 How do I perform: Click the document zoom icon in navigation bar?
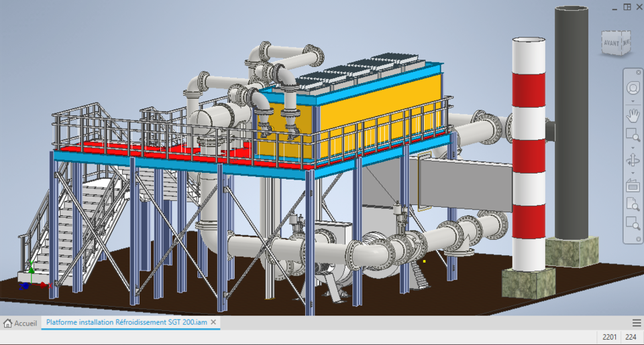(633, 204)
